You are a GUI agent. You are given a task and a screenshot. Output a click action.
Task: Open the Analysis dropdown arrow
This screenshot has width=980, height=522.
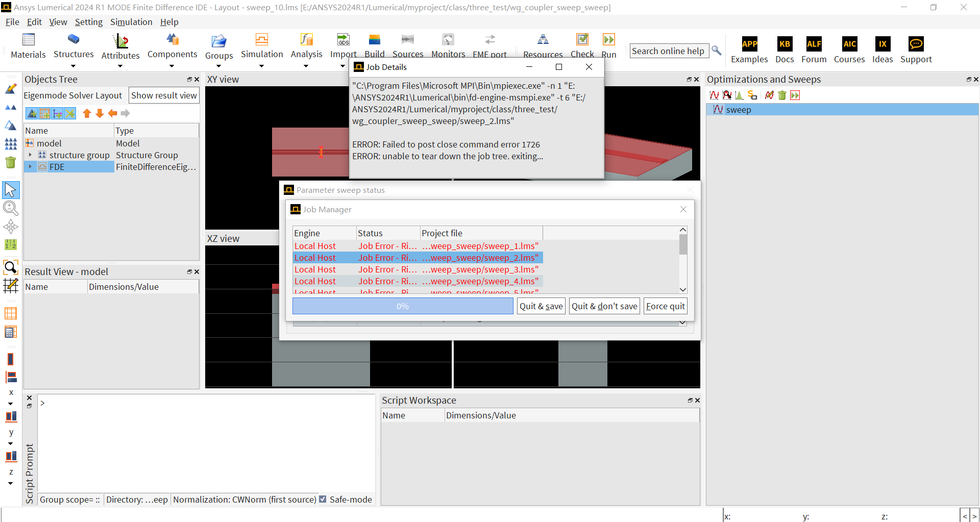(306, 66)
